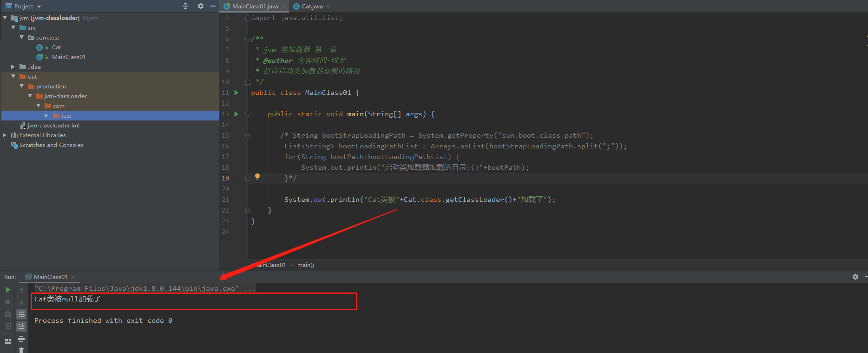The image size is (868, 353).
Task: Collapse the jvm project root node
Action: tap(5, 18)
